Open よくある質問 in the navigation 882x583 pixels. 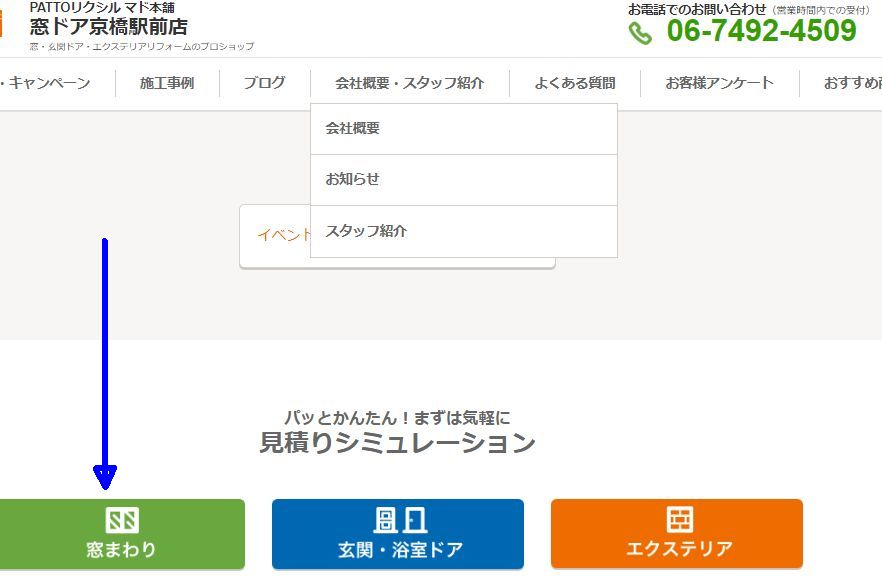tap(575, 83)
